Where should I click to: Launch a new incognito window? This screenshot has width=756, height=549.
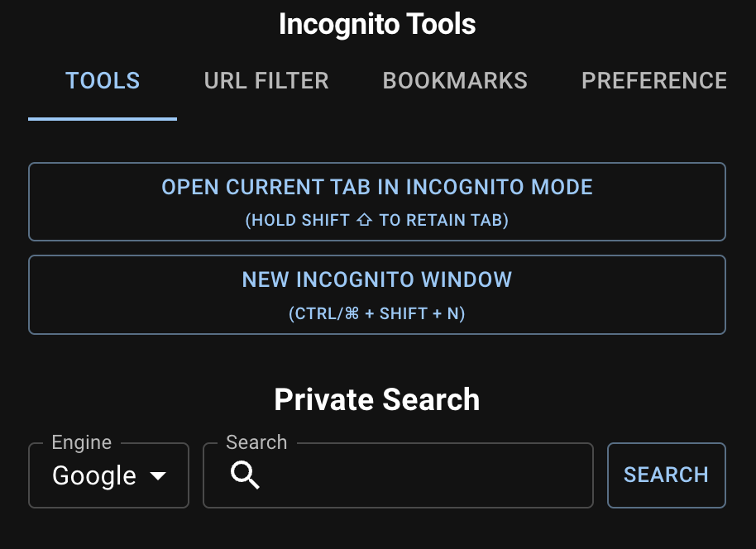(x=377, y=294)
